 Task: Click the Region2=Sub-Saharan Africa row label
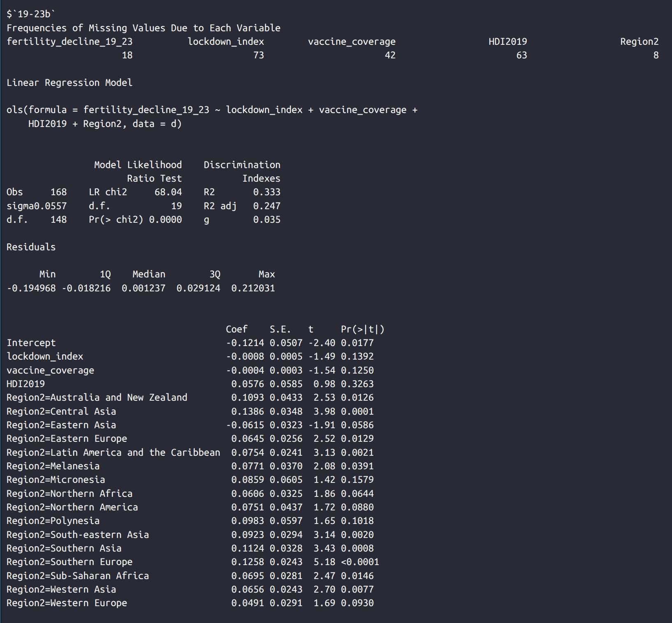tap(77, 576)
